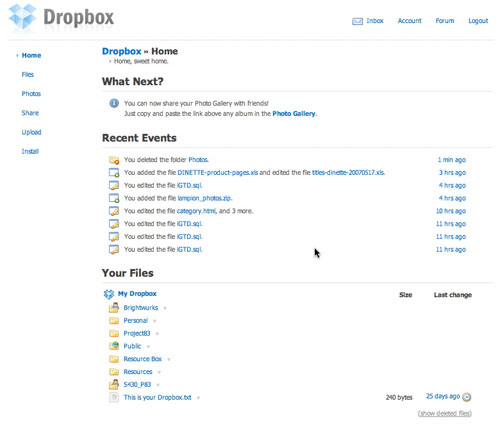
Task: Open dropdown arrow next to S430_P83
Action: (x=158, y=385)
